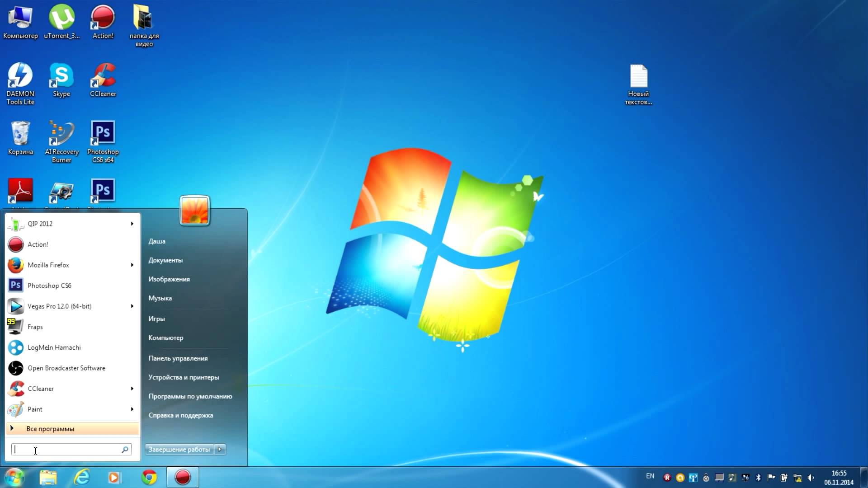Viewport: 868px width, 488px height.
Task: Click the taskbar clock showing 16:55
Action: click(839, 478)
